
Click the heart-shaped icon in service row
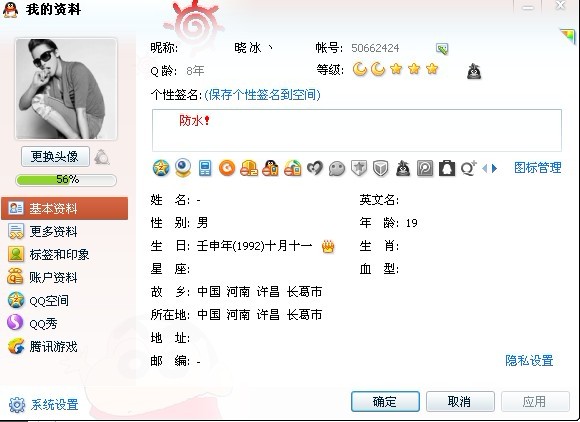tap(314, 168)
